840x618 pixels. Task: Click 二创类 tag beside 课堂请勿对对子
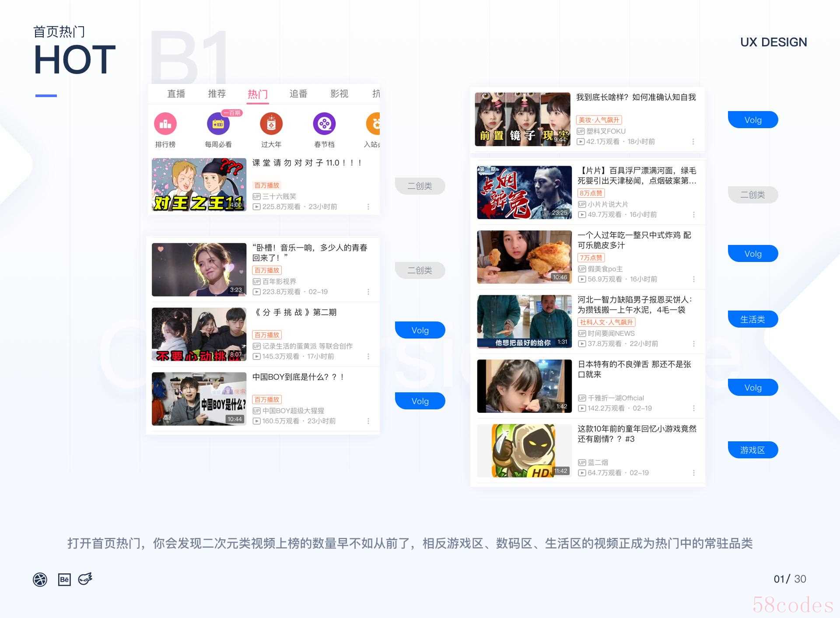coord(420,186)
